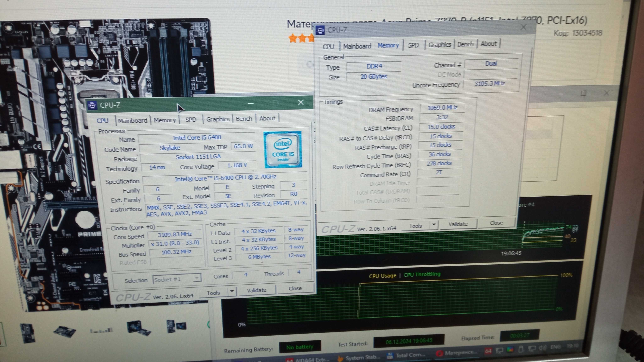The height and width of the screenshot is (362, 644).
Task: Open Mainboard tab in Memory CPU-Z window
Action: [x=357, y=46]
